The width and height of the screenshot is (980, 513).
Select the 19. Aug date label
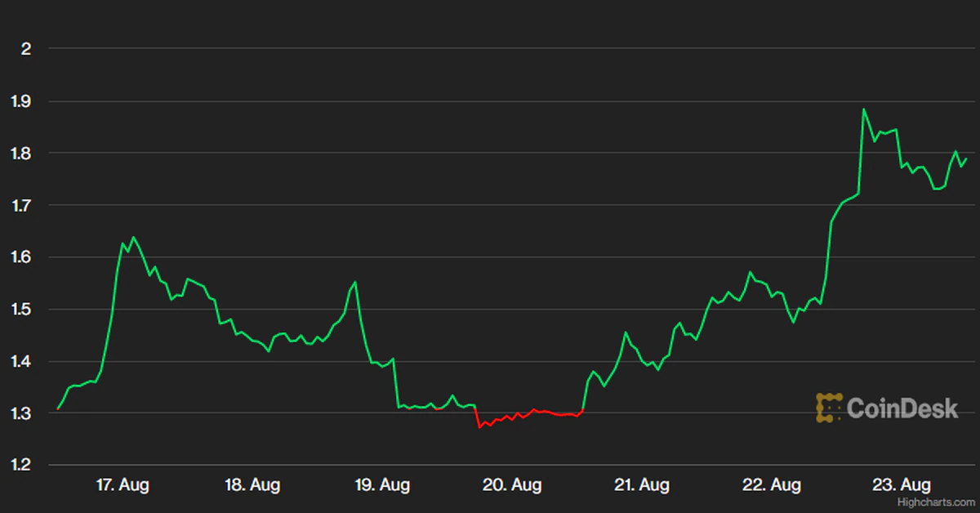382,485
